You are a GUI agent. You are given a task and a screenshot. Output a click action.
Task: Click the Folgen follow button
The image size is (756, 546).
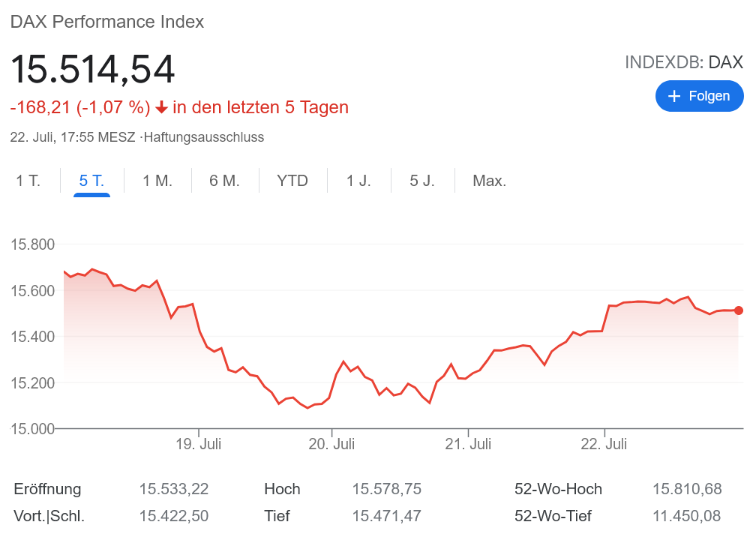pos(699,96)
